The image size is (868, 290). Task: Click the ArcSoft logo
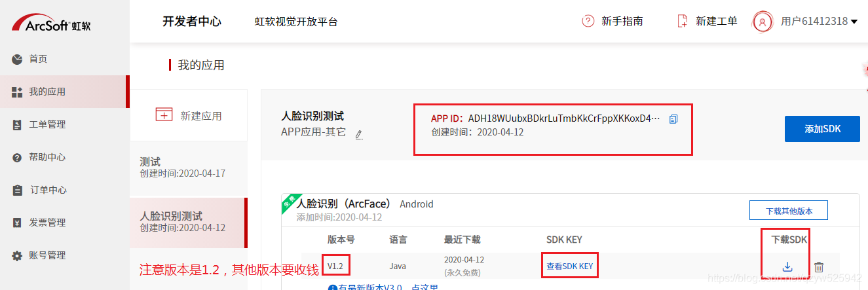tap(50, 22)
